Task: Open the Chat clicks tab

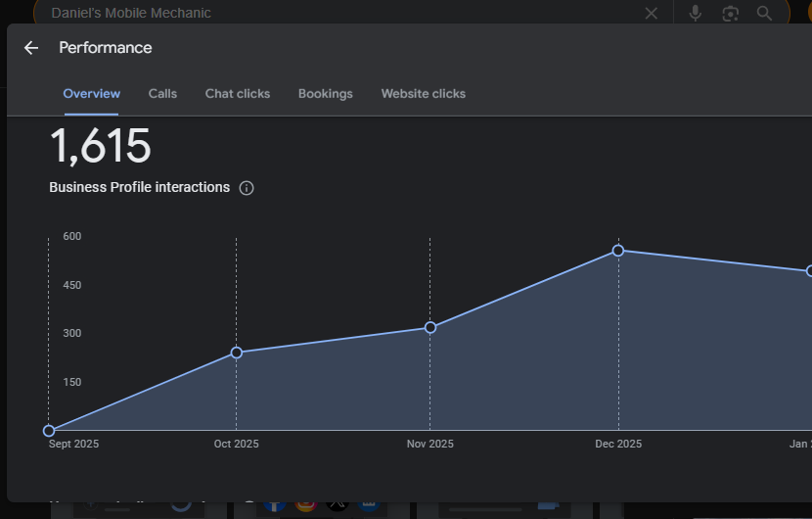Action: point(238,94)
